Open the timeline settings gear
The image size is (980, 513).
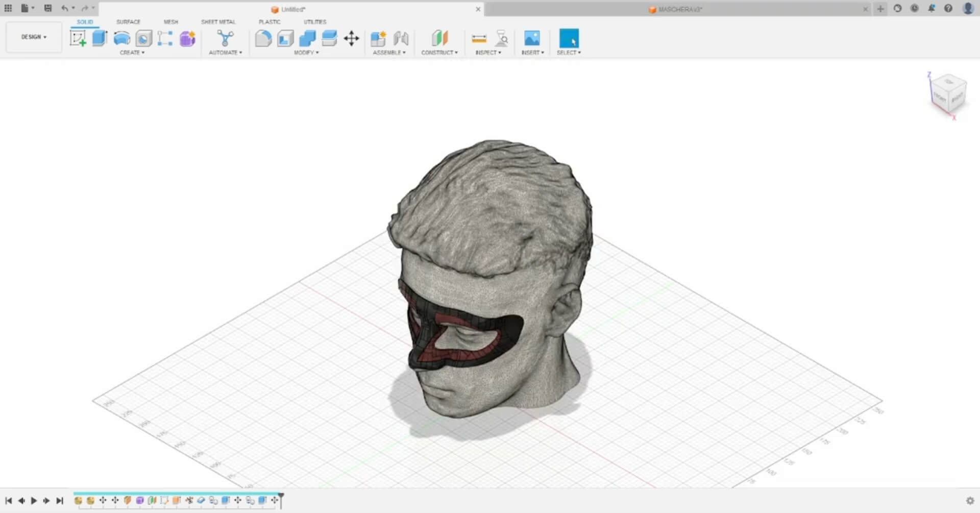pos(970,501)
